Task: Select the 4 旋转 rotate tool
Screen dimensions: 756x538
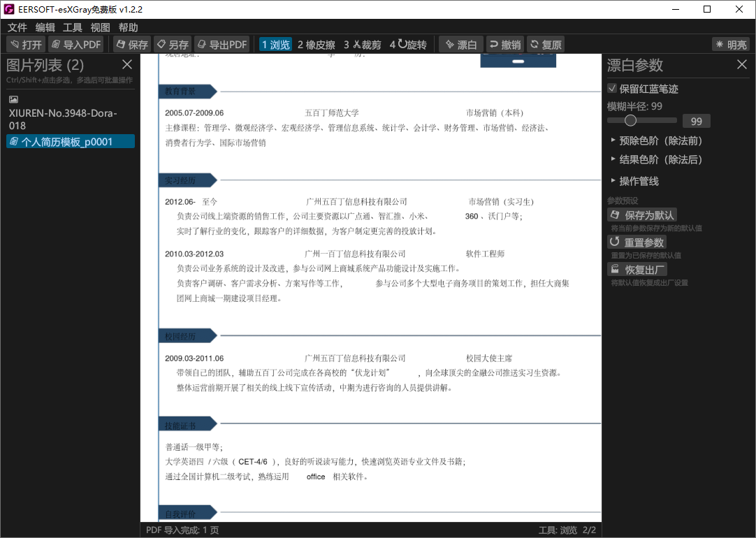Action: pos(408,45)
